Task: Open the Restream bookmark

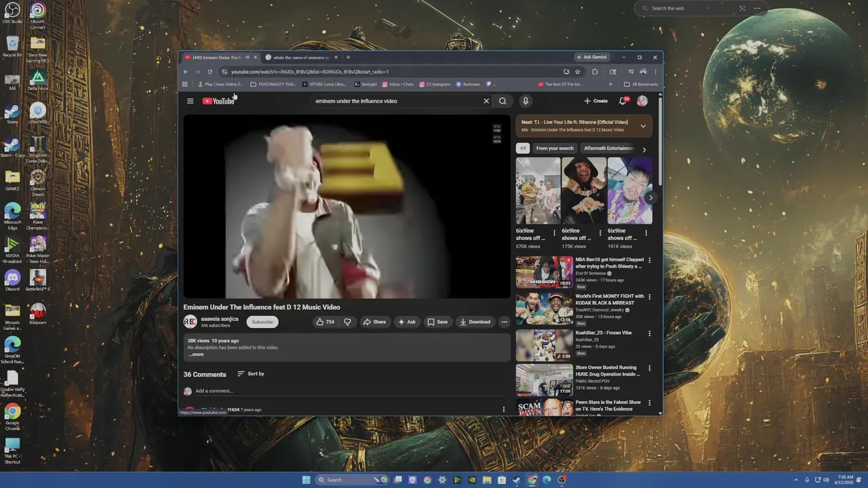Action: (x=468, y=85)
